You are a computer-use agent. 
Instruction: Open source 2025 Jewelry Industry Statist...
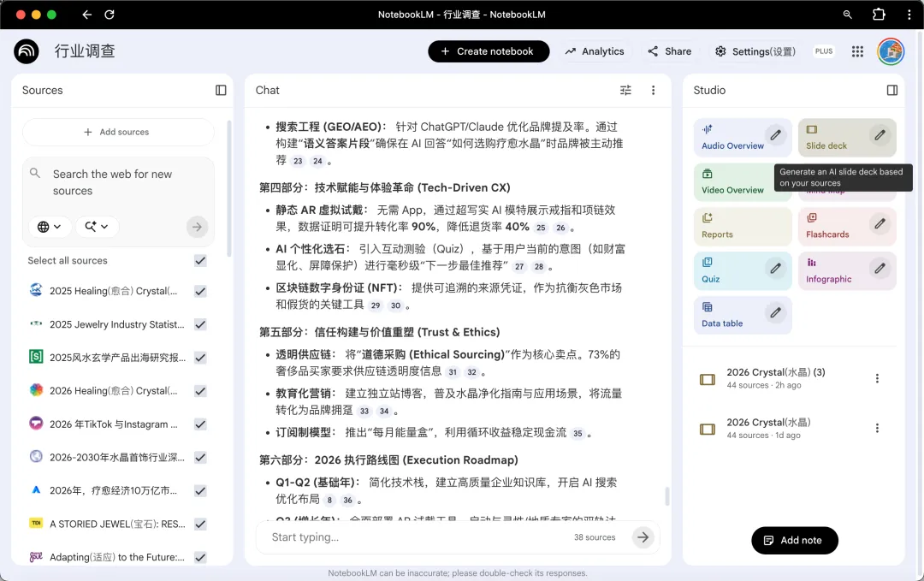116,324
